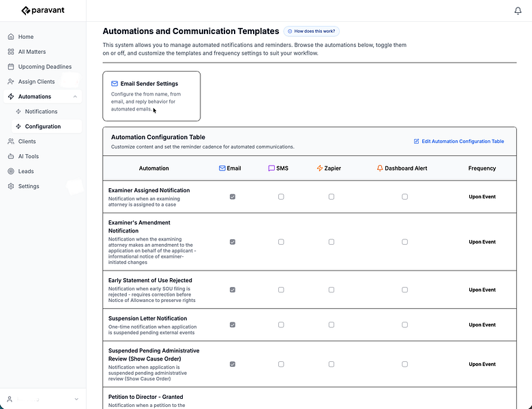Viewport: 532px width, 409px height.
Task: Click How does this work? button
Action: [312, 31]
